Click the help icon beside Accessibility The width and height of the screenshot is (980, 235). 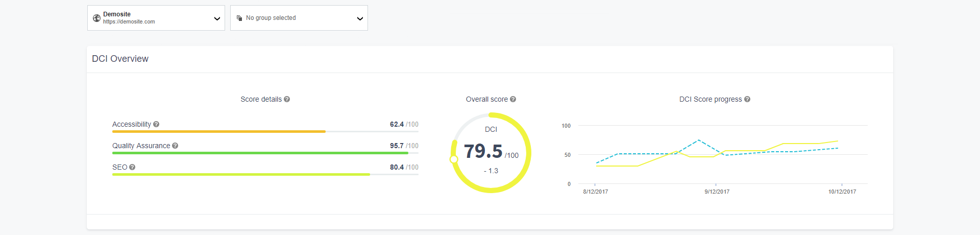156,124
